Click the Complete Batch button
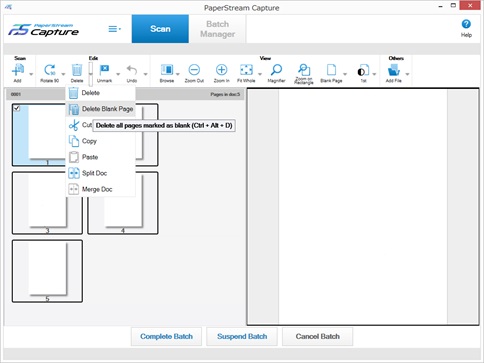484x363 pixels. click(166, 336)
